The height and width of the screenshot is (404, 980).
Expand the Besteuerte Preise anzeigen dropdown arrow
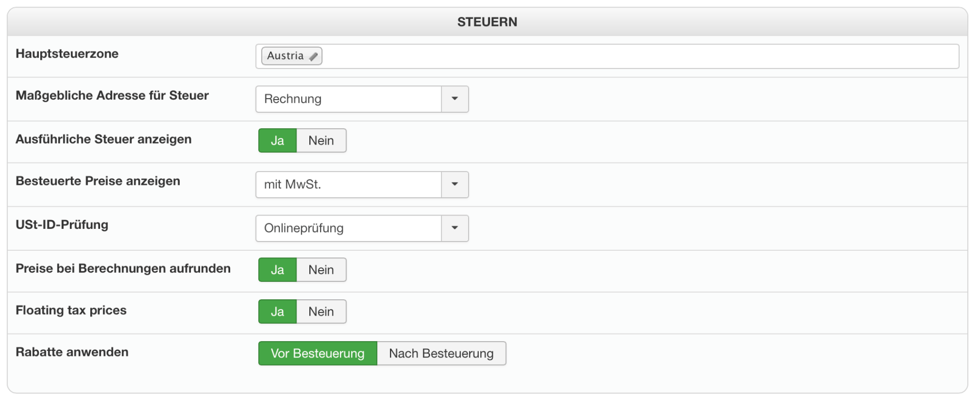[455, 184]
